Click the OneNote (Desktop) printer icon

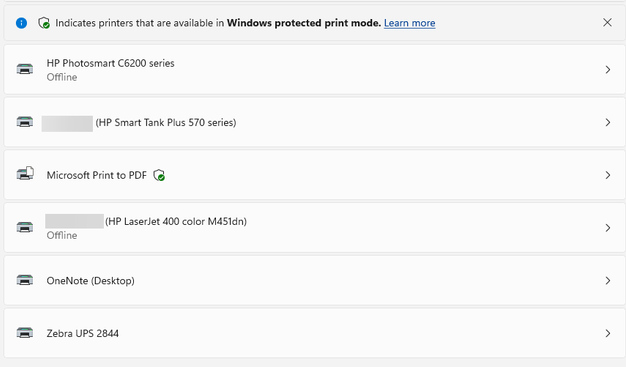[x=25, y=280]
